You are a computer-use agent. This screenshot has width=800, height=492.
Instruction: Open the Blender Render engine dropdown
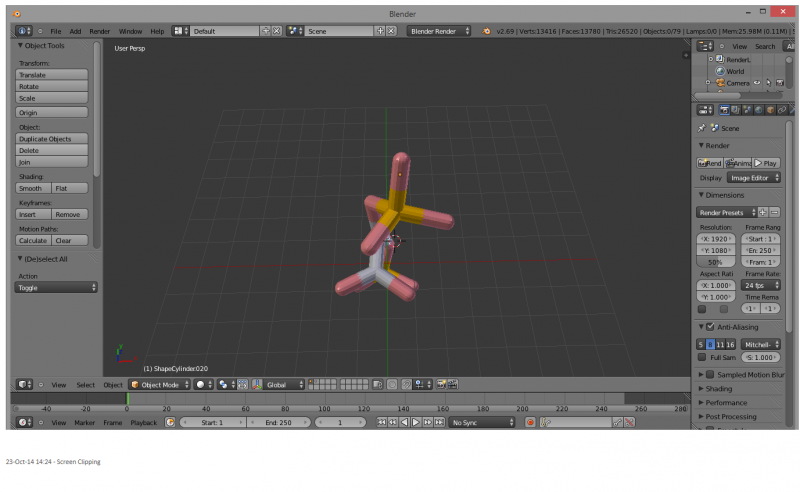(x=439, y=31)
